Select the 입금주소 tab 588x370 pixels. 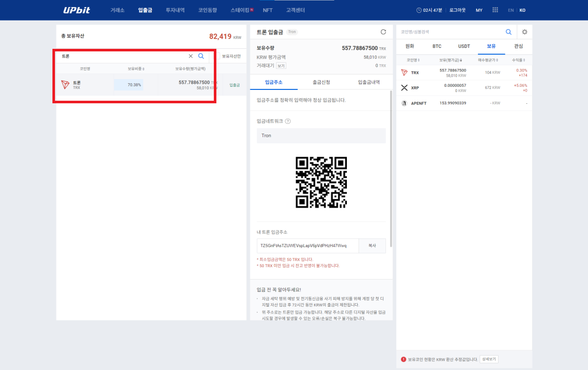point(274,82)
